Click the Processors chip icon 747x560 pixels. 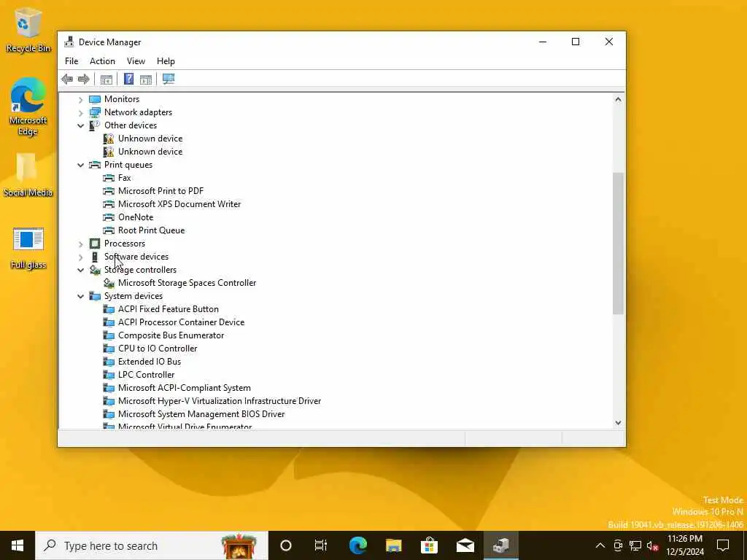pos(95,244)
